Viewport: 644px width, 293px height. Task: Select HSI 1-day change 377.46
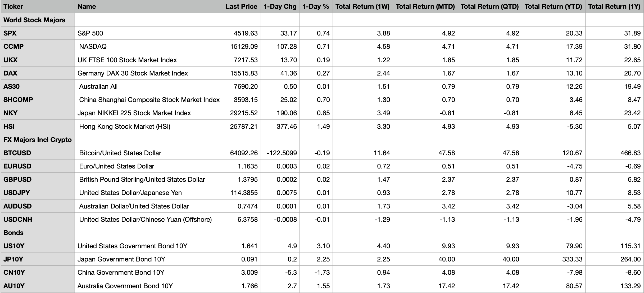(x=280, y=126)
